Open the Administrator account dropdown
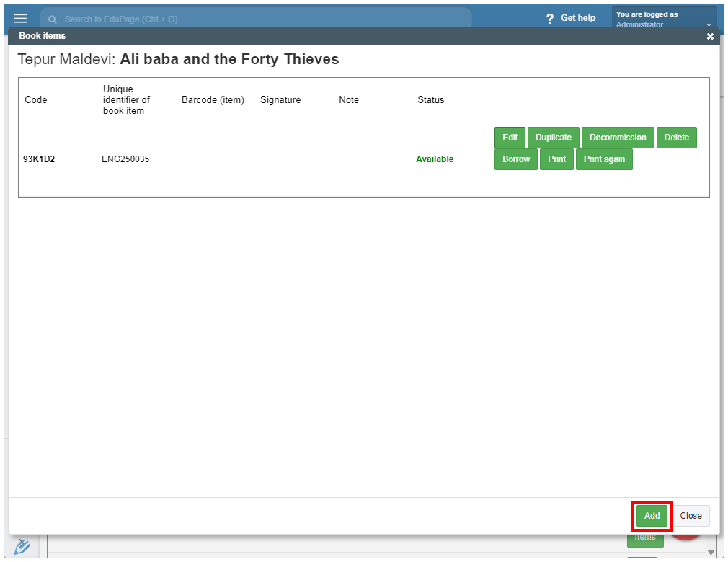 tap(709, 24)
